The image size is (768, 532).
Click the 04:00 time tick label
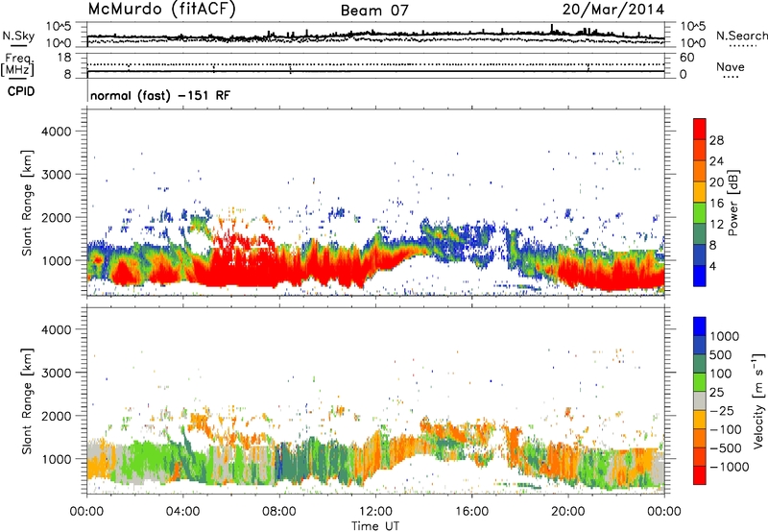[x=182, y=512]
